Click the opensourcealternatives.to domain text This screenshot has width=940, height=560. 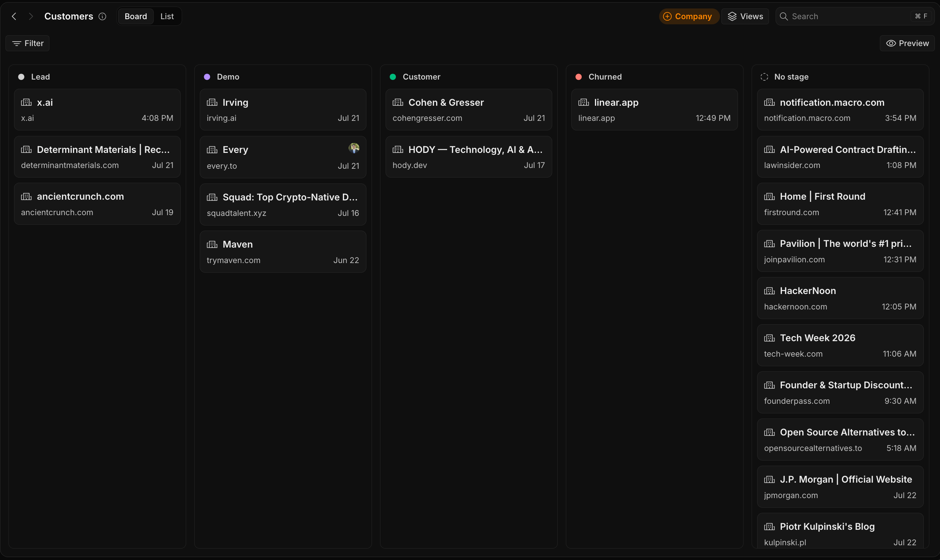pyautogui.click(x=813, y=448)
